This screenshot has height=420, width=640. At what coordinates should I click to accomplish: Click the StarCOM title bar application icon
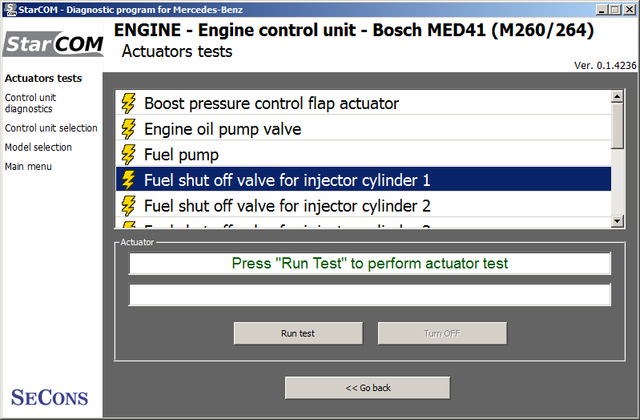(x=11, y=9)
